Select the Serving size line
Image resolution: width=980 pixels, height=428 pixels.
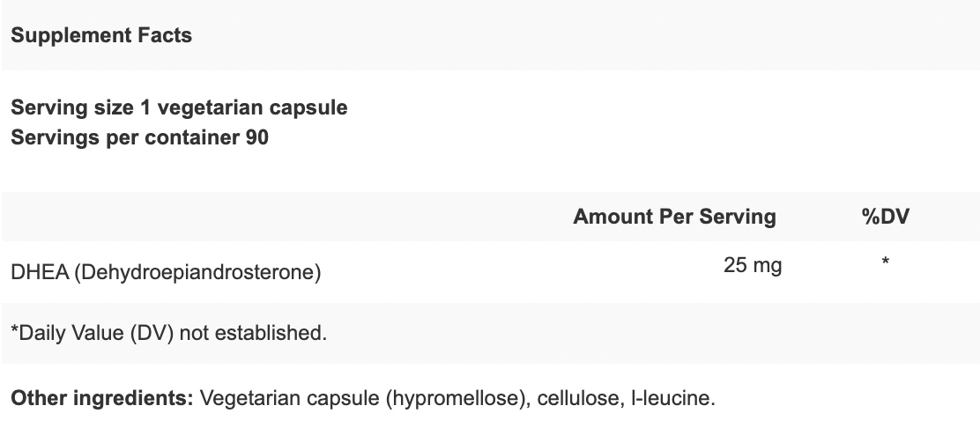180,107
